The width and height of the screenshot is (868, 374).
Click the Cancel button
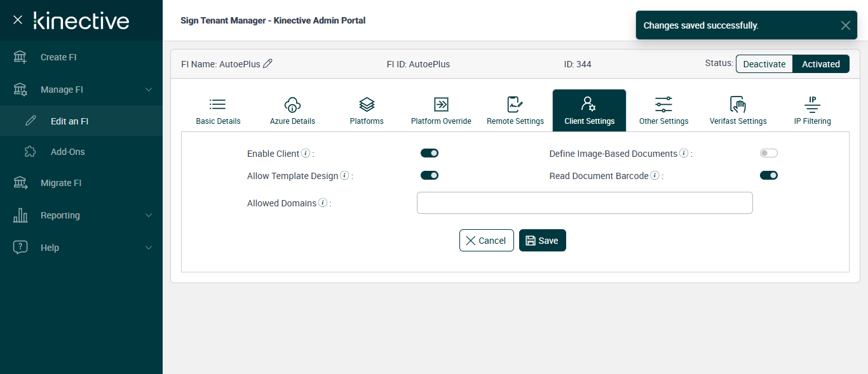[487, 241]
